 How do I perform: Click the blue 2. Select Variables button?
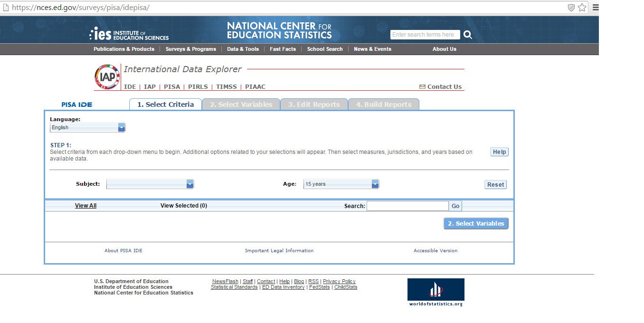click(x=476, y=223)
